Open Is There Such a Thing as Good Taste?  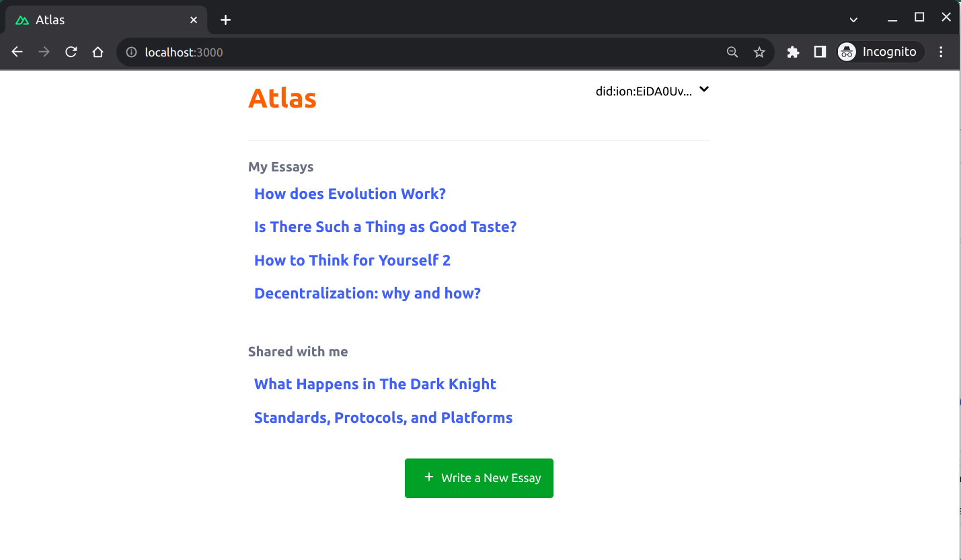tap(385, 227)
